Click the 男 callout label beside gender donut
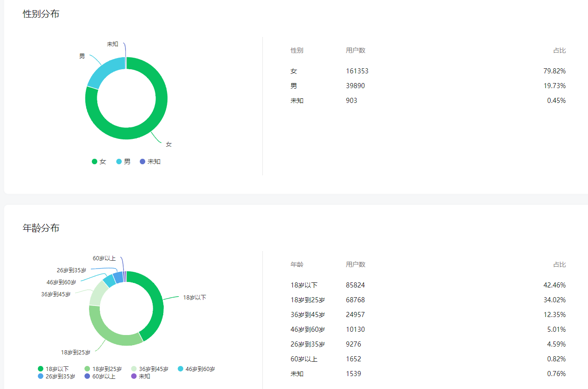The image size is (588, 389). click(82, 56)
